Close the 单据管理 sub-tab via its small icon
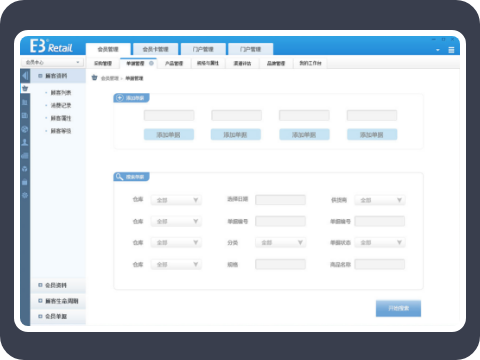The image size is (480, 360). coord(151,63)
